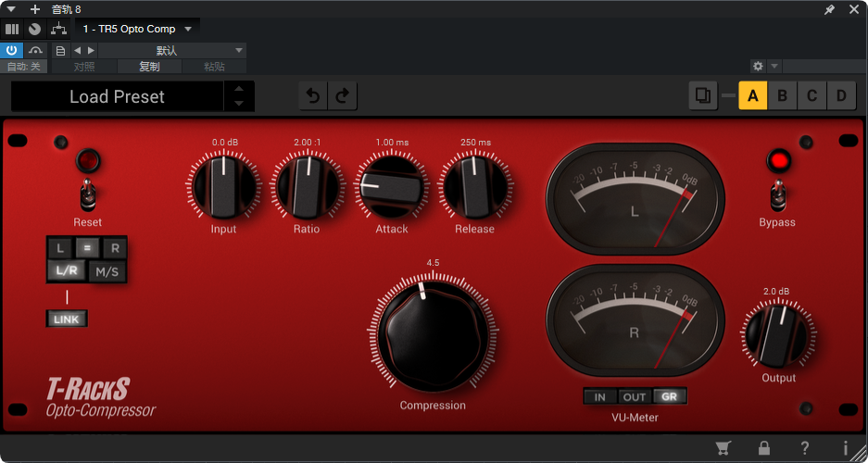Image resolution: width=868 pixels, height=463 pixels.
Task: Click the routing tree icon
Action: (x=58, y=30)
